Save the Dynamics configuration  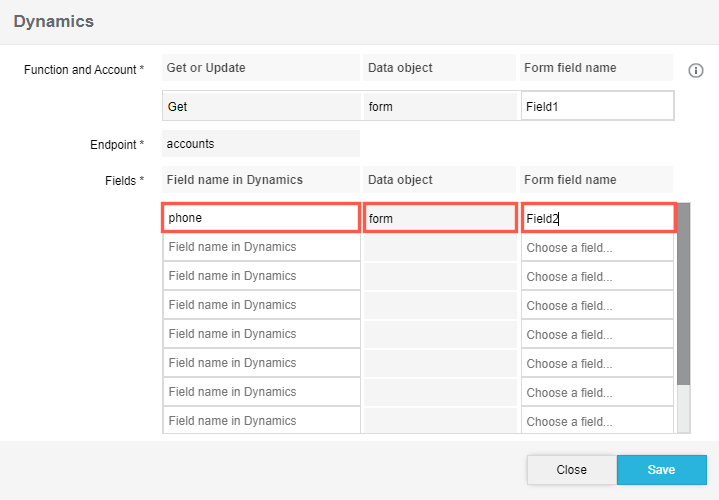click(661, 470)
